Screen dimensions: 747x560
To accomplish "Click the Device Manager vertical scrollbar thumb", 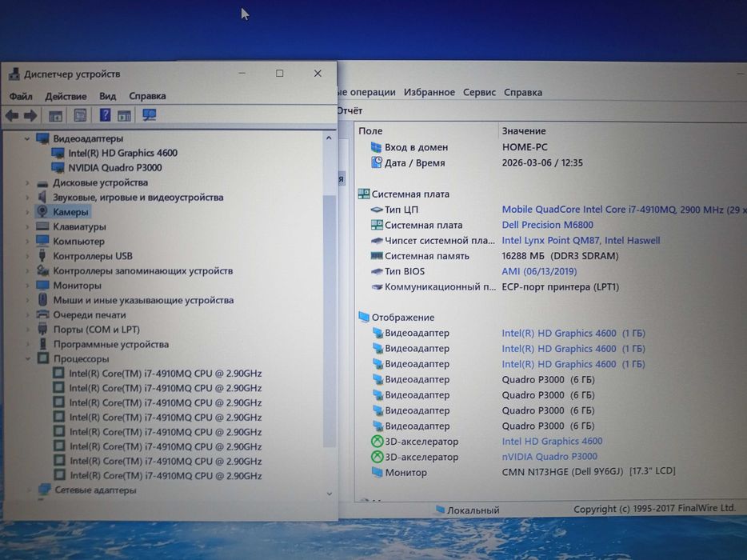I will point(330,320).
